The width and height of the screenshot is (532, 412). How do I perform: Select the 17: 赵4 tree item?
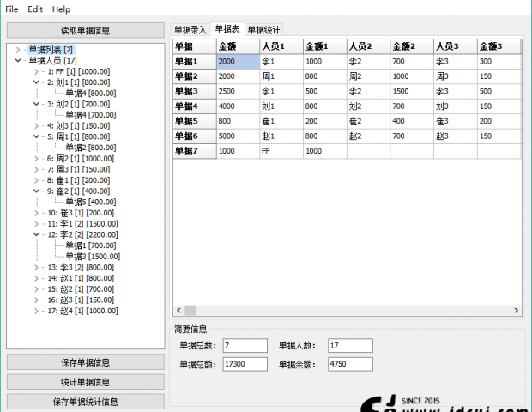[82, 311]
